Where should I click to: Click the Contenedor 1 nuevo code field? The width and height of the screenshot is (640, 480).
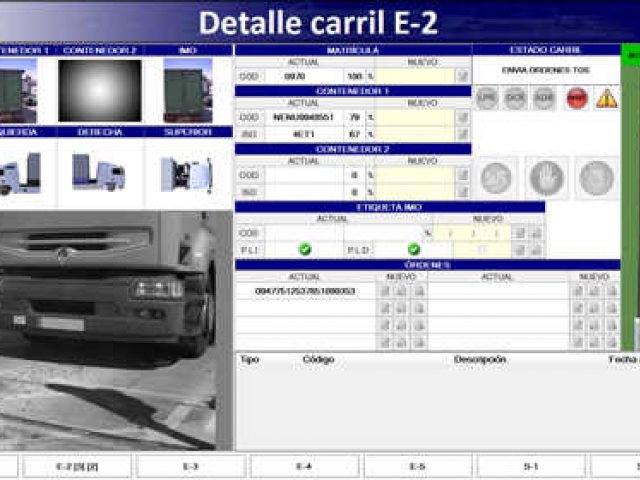tap(415, 118)
